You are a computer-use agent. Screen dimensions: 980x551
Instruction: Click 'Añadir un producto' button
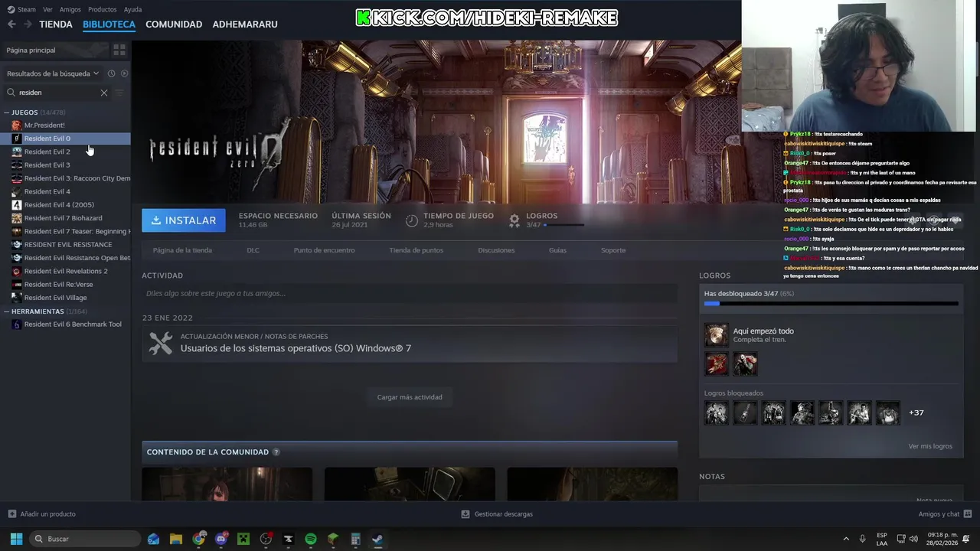click(42, 514)
